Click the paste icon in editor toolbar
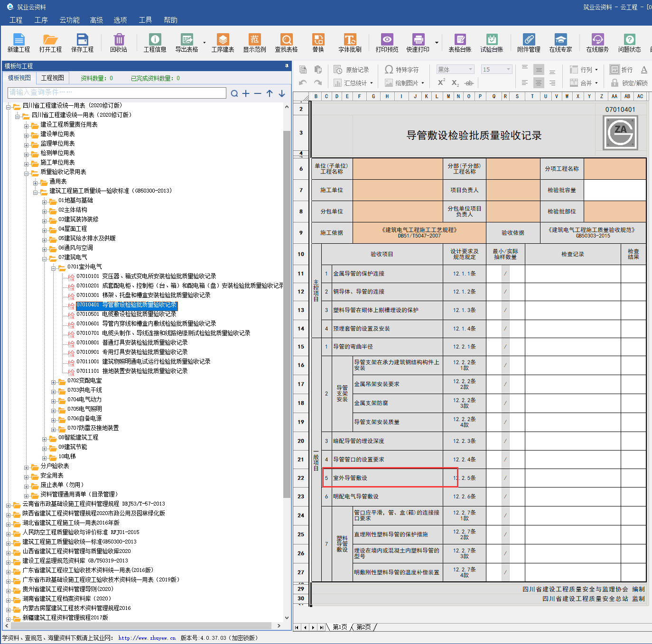This screenshot has height=644, width=652. (x=318, y=70)
